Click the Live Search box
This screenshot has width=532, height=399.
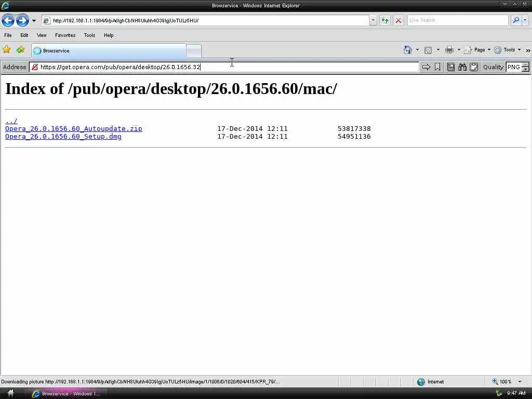pyautogui.click(x=458, y=20)
